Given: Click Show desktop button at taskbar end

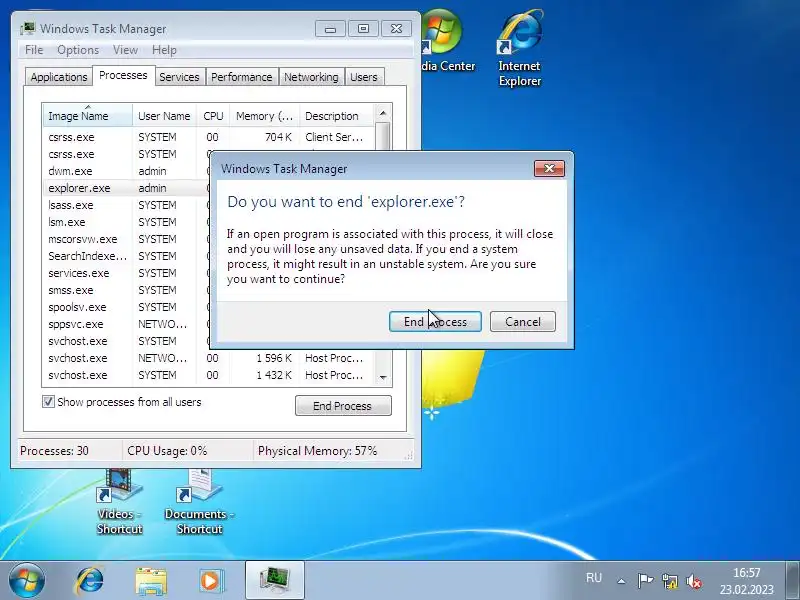Looking at the screenshot, I should (792, 581).
